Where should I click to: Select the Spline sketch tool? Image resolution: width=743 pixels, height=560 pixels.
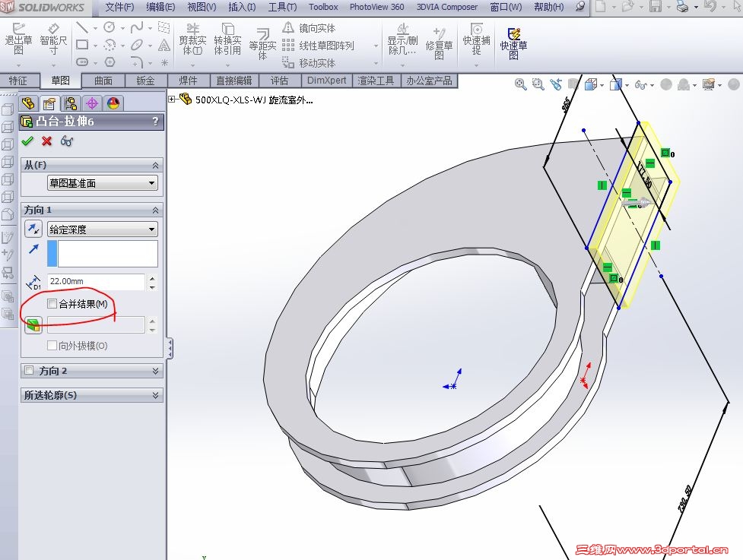tap(137, 27)
